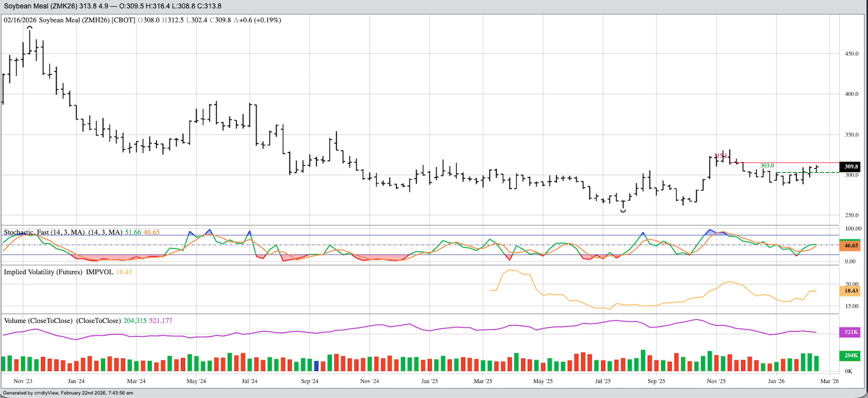Click the Nov '23 date axis label
This screenshot has width=868, height=398.
coord(23,381)
